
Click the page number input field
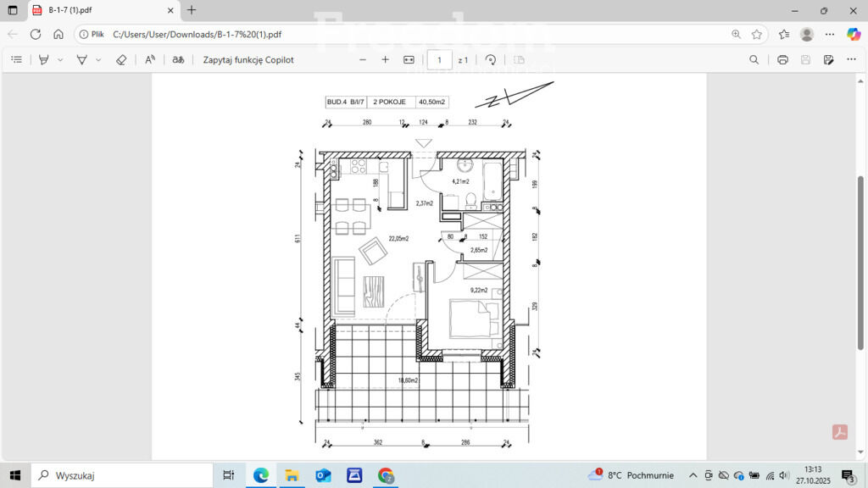(439, 60)
